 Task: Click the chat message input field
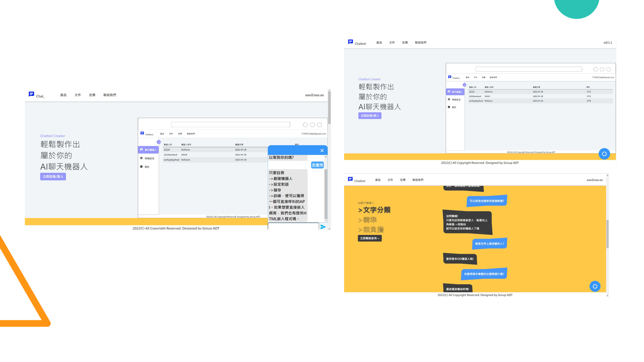(293, 226)
